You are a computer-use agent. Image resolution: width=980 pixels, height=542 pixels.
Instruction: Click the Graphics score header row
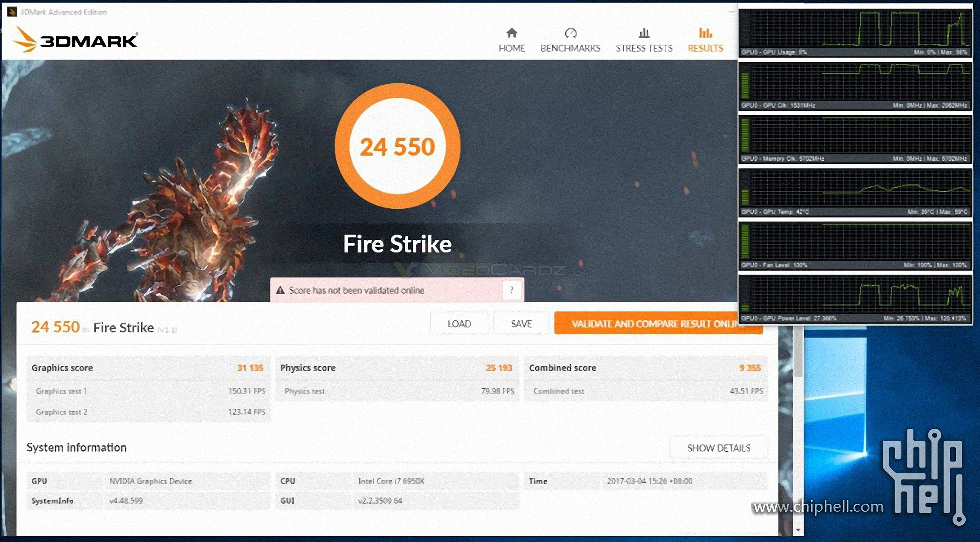148,368
